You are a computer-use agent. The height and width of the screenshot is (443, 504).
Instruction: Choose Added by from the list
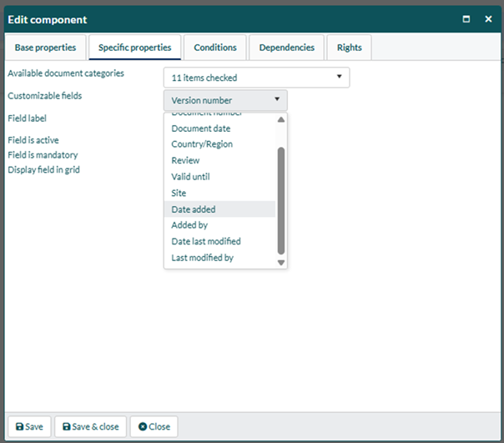pos(219,225)
